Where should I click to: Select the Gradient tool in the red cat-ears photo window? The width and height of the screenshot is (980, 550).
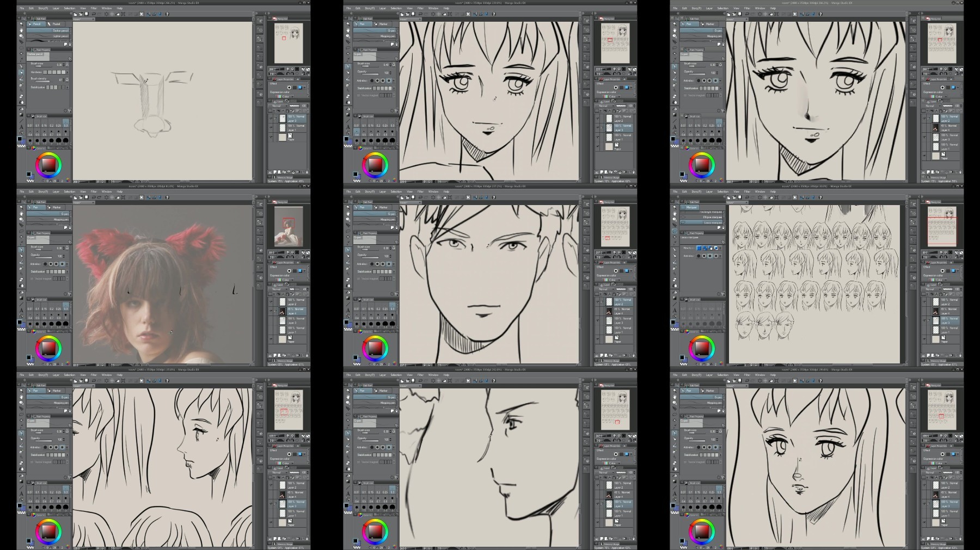pyautogui.click(x=21, y=298)
